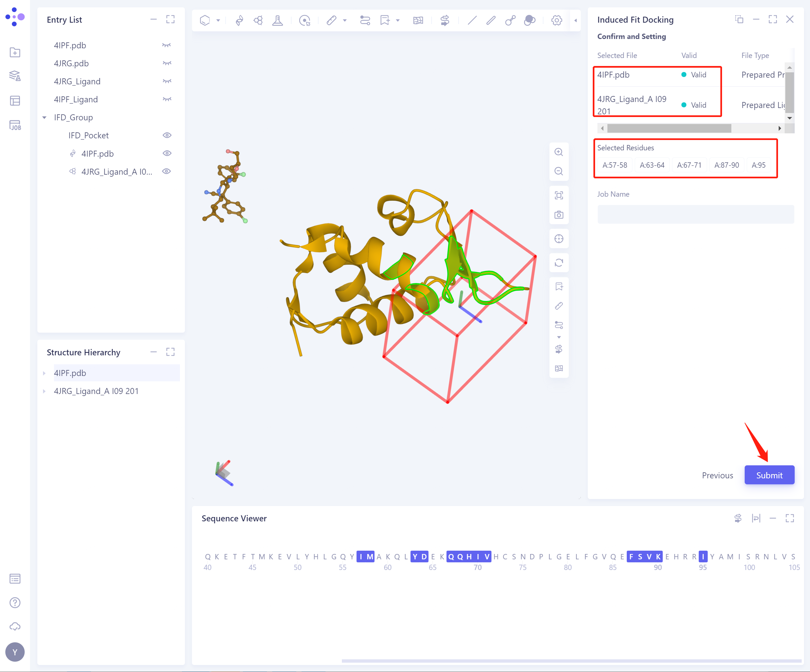
Task: Open Help via the question mark icon
Action: (15, 603)
